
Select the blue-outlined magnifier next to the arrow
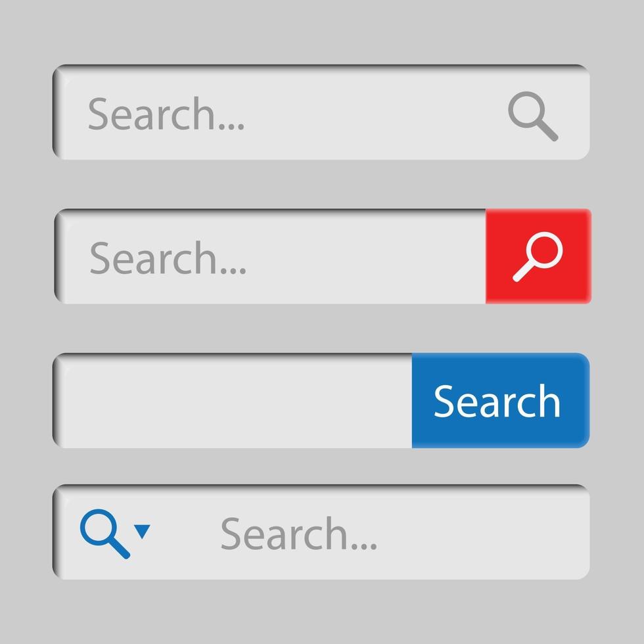104,534
